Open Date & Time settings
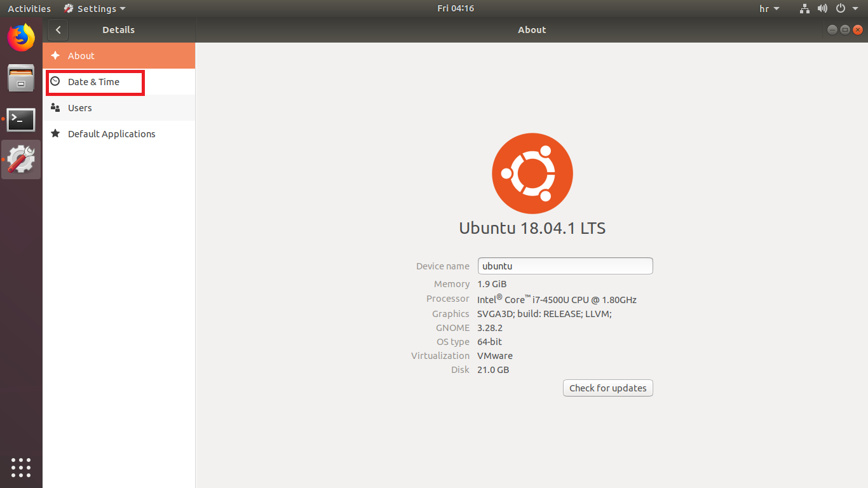Image resolution: width=868 pixels, height=488 pixels. pyautogui.click(x=119, y=82)
